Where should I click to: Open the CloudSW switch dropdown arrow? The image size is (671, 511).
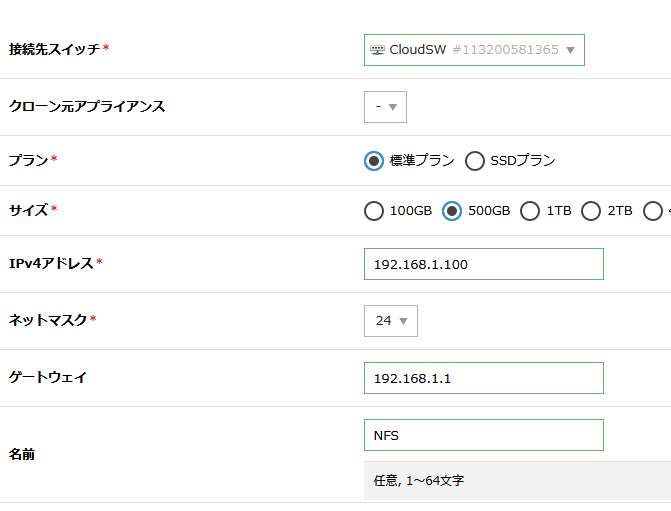pos(571,50)
